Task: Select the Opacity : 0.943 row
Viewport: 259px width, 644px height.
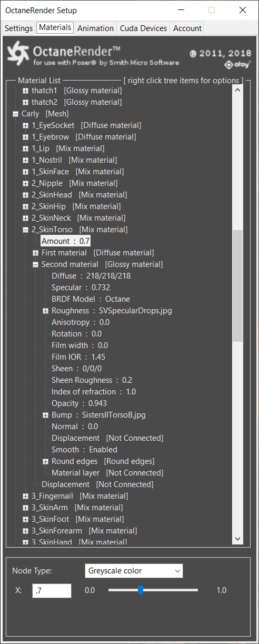Action: tap(79, 403)
